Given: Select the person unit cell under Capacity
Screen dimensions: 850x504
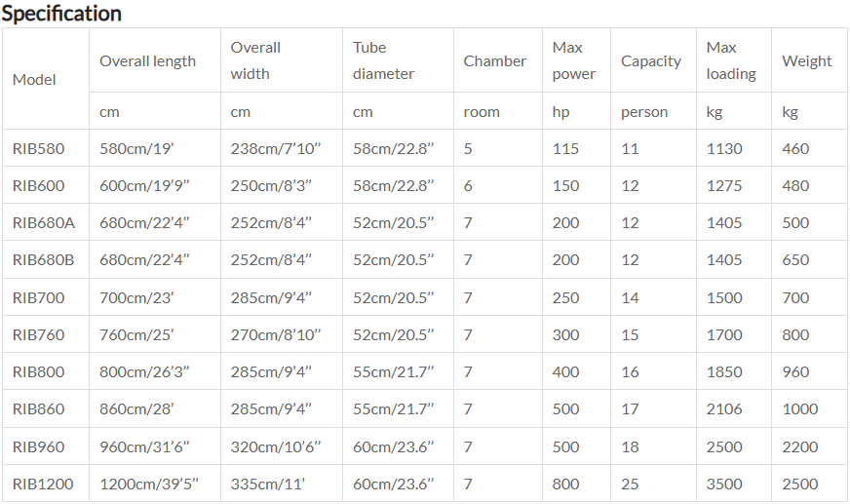Looking at the screenshot, I should click(x=653, y=111).
